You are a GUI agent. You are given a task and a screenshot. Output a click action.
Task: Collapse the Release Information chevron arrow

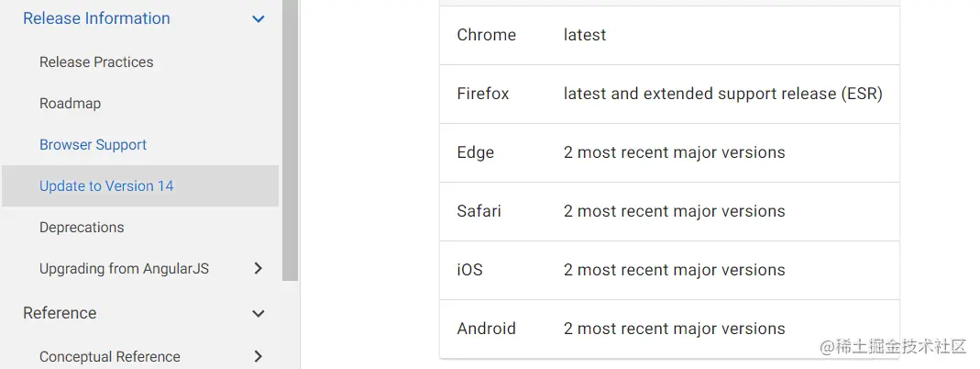click(259, 19)
